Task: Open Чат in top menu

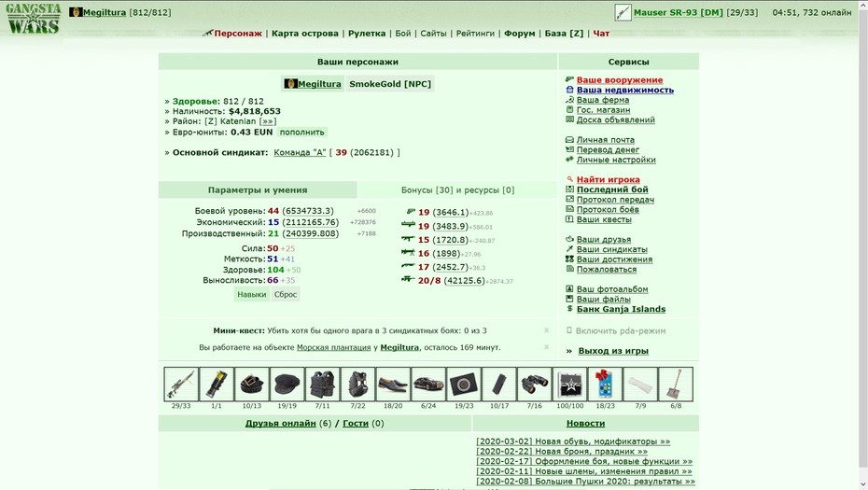Action: point(601,34)
